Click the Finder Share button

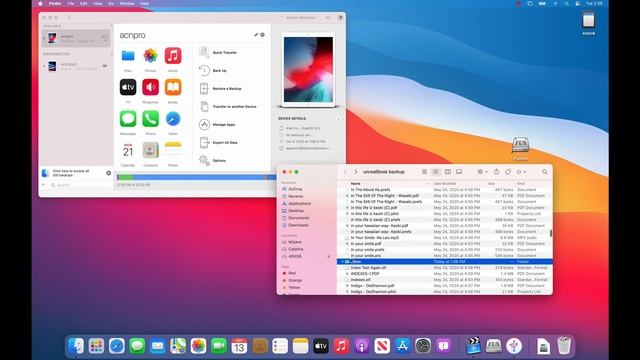coord(496,172)
